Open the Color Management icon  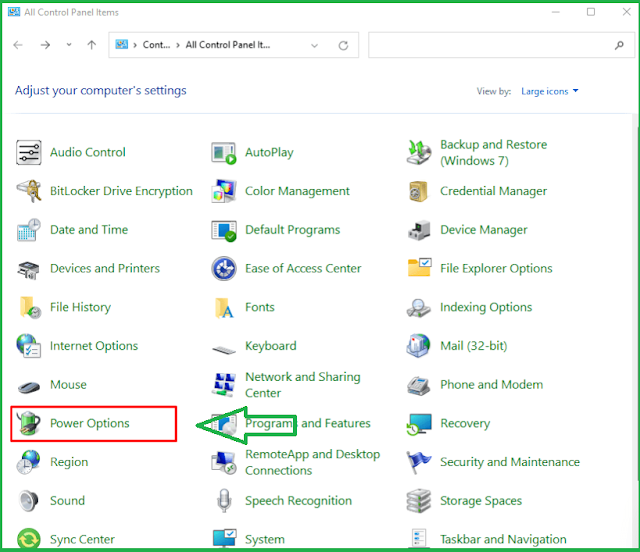point(224,191)
